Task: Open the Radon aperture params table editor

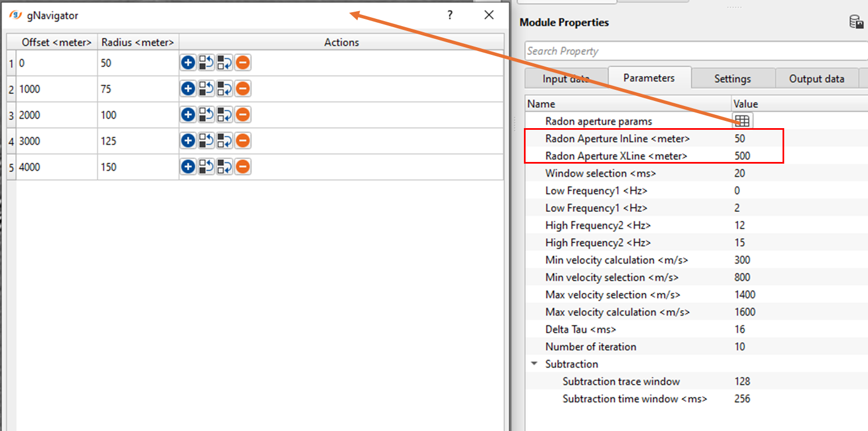Action: click(742, 121)
